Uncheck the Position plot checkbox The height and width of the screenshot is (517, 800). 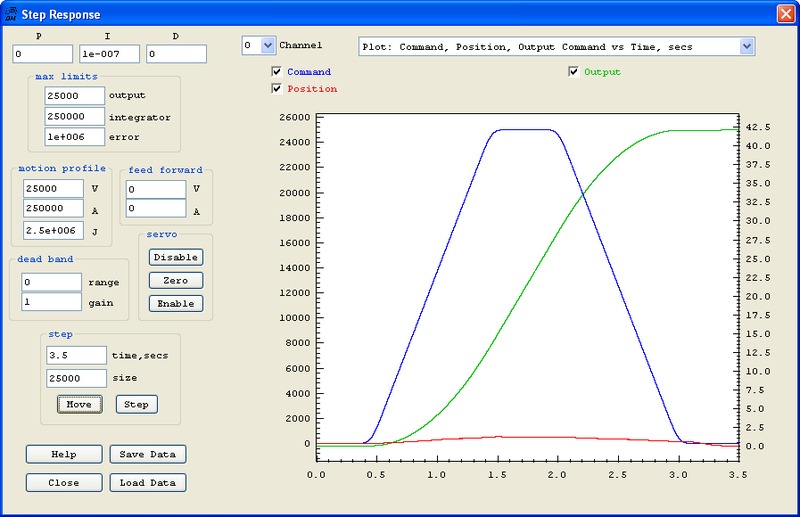[x=277, y=89]
